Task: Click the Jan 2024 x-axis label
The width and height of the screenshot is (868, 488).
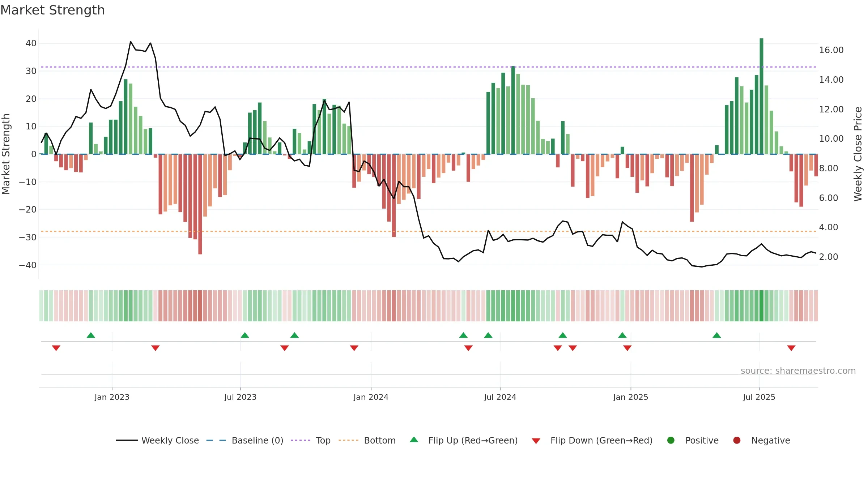Action: [371, 397]
